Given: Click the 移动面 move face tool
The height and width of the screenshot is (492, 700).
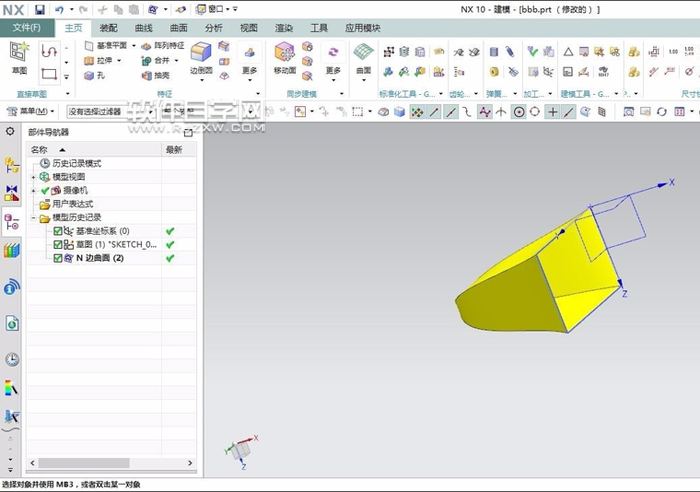Looking at the screenshot, I should [284, 57].
